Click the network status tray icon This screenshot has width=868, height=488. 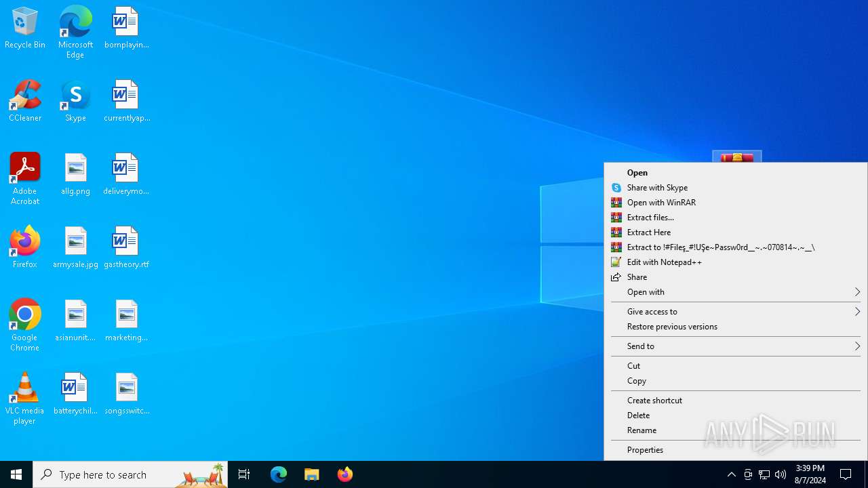pyautogui.click(x=764, y=474)
